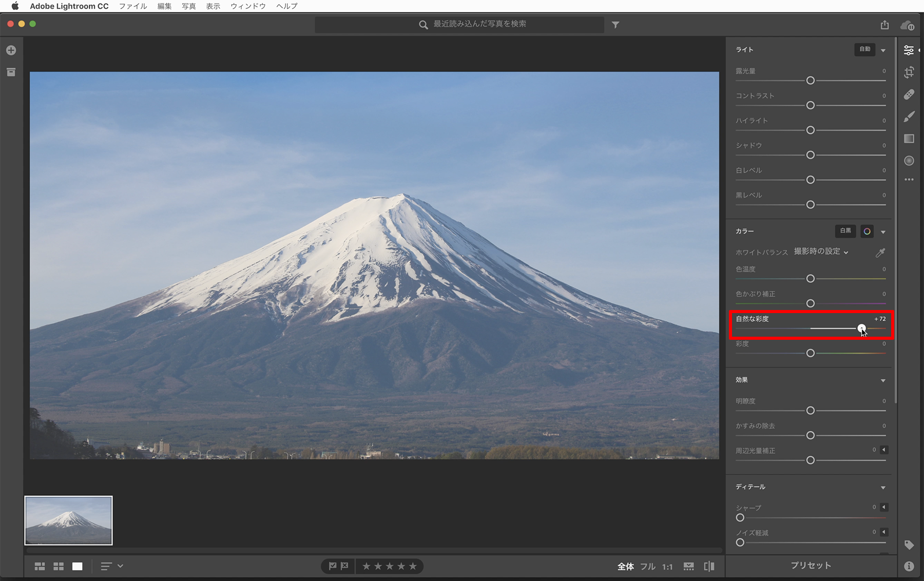Switch to detail single-photo view icon
Screen dimensions: 924x581
tap(78, 566)
